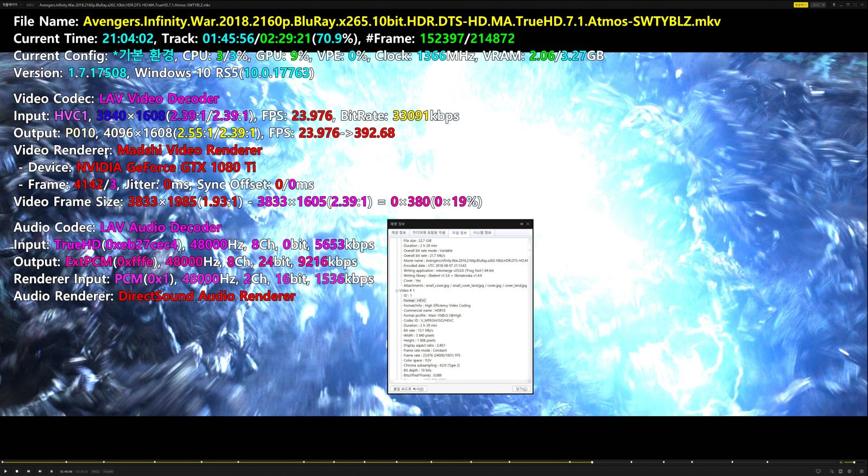Image resolution: width=868 pixels, height=476 pixels.
Task: Open the output display/monitor icon
Action: pos(818,471)
